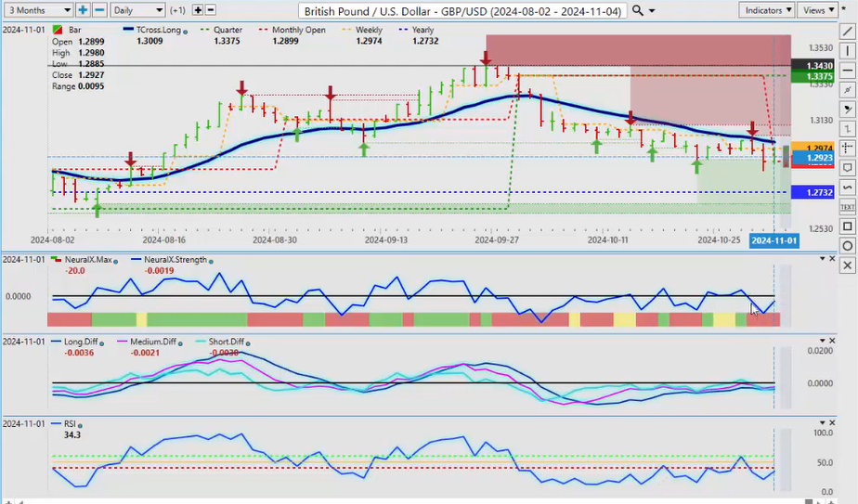858x504 pixels.
Task: Select the ellipse shape drawing tool
Action: [848, 246]
